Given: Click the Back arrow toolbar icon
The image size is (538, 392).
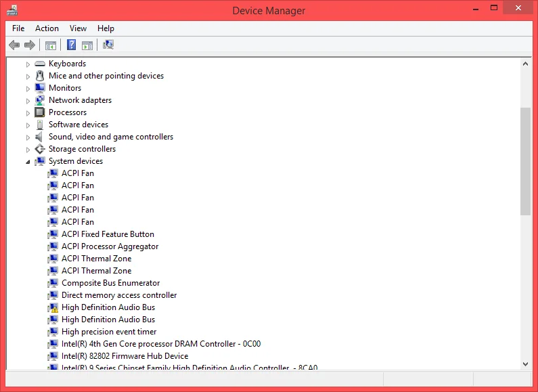Looking at the screenshot, I should coord(14,45).
